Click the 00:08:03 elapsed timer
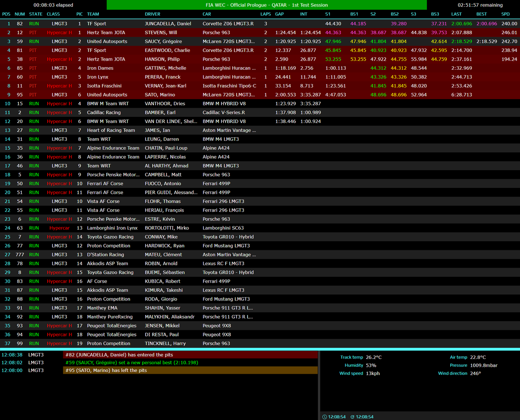Image resolution: width=520 pixels, height=420 pixels. pyautogui.click(x=53, y=5)
